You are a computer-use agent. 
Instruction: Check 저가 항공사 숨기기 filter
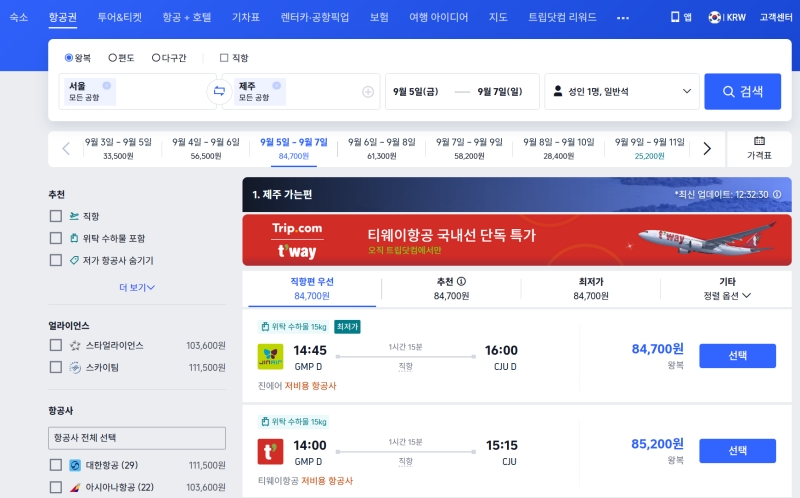(56, 260)
